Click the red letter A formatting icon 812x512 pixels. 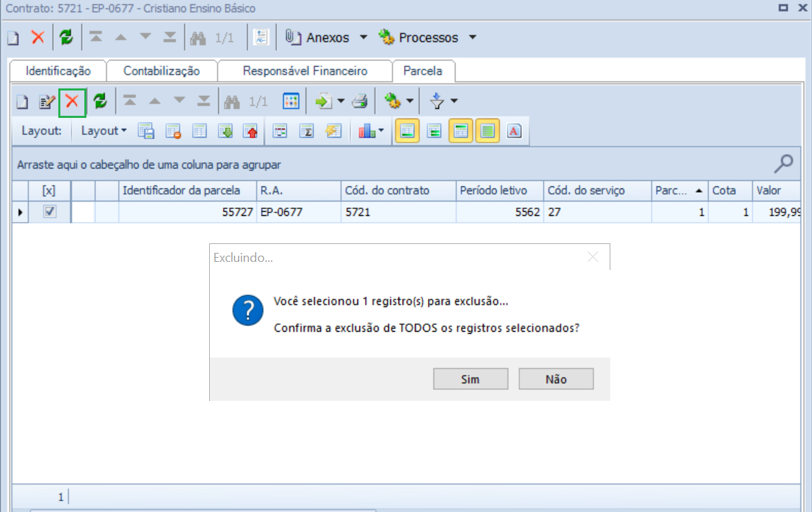514,131
